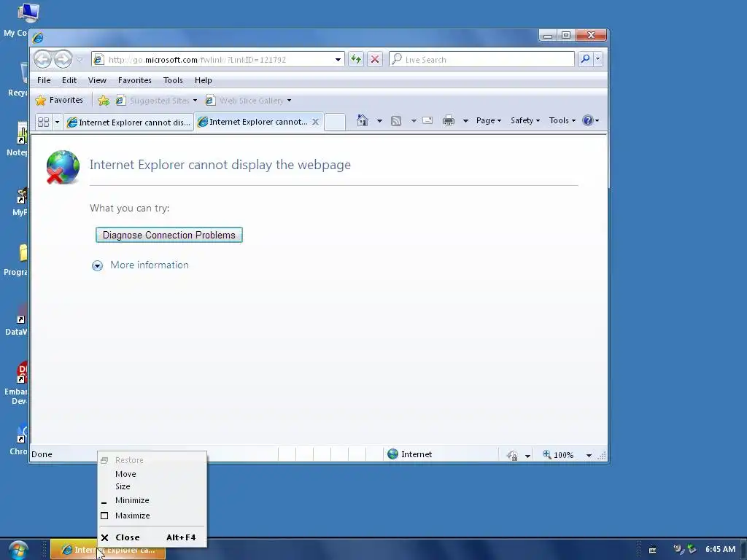Click the Protected Mode lock icon in status bar

pos(513,455)
